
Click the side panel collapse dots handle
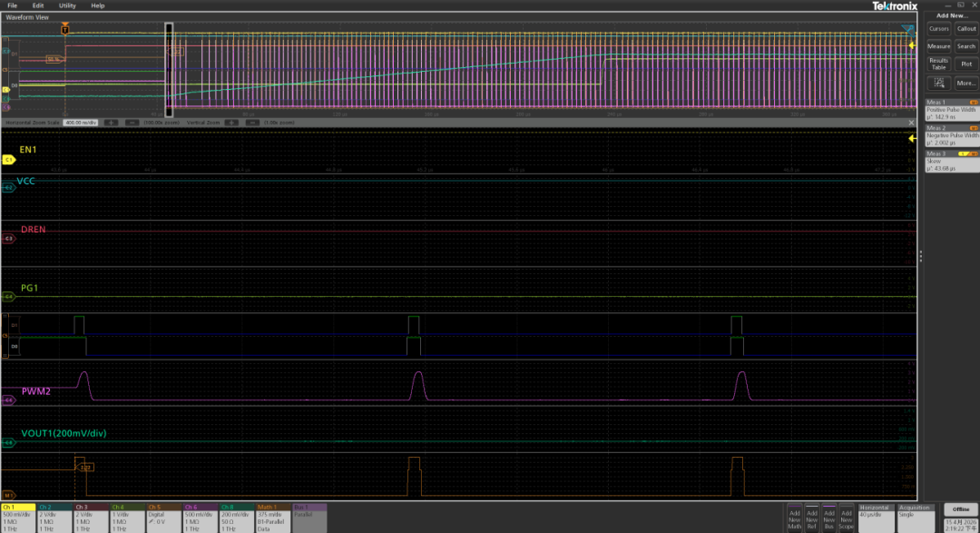click(921, 256)
